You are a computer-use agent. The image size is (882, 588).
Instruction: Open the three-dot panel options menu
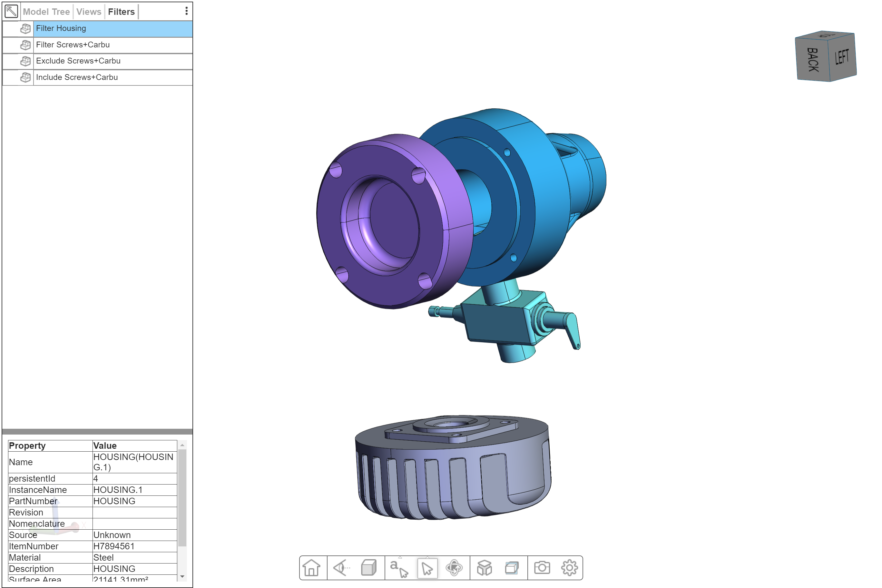[186, 11]
